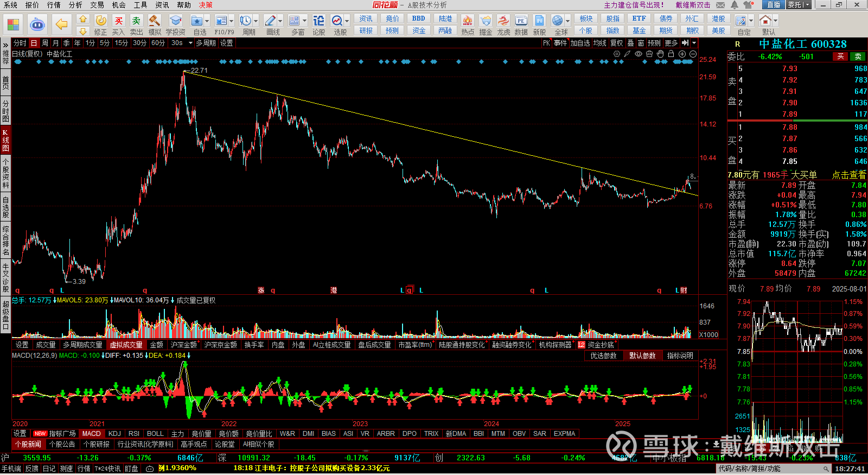Open the toolbox icon above chart
Screen dimensions: 868x475
coord(649,54)
